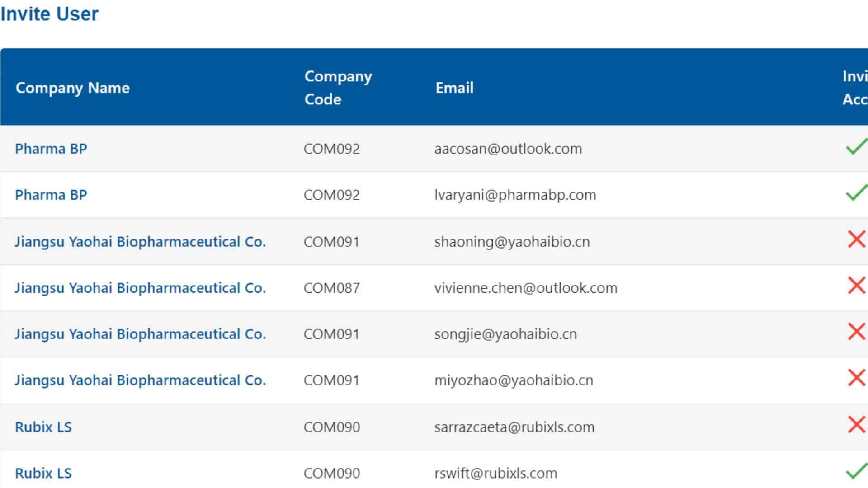Click red X for sarrazcaeta@rubixls.com row
Screen dimensions: 868x488
click(x=857, y=425)
